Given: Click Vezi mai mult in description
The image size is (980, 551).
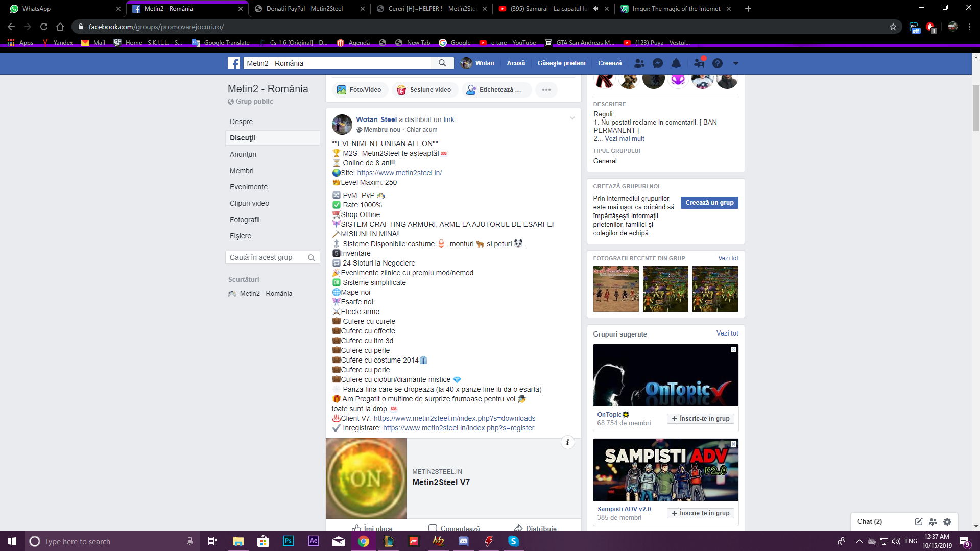Looking at the screenshot, I should pyautogui.click(x=625, y=138).
